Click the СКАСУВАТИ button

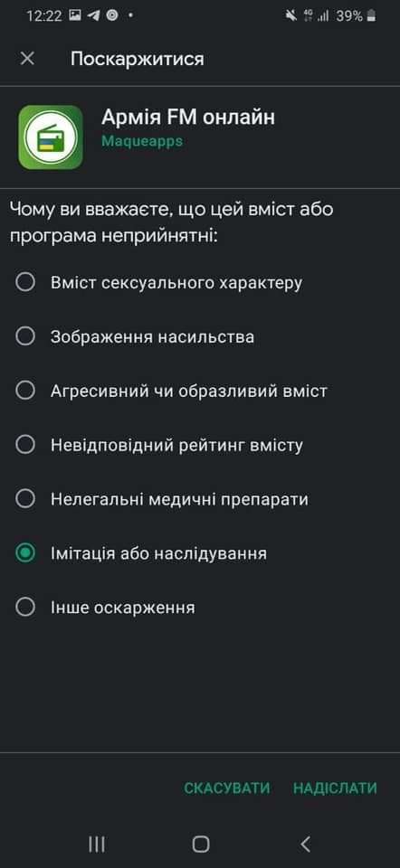point(227,788)
